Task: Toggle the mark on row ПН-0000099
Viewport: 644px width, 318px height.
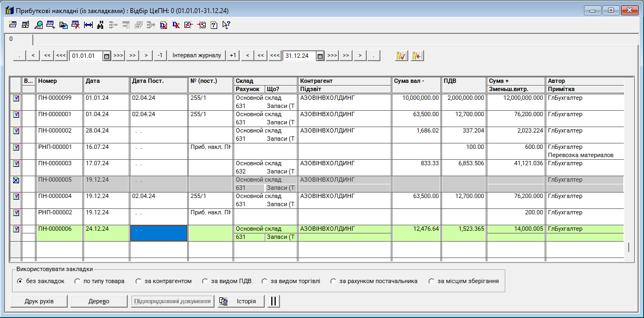Action: 16,98
